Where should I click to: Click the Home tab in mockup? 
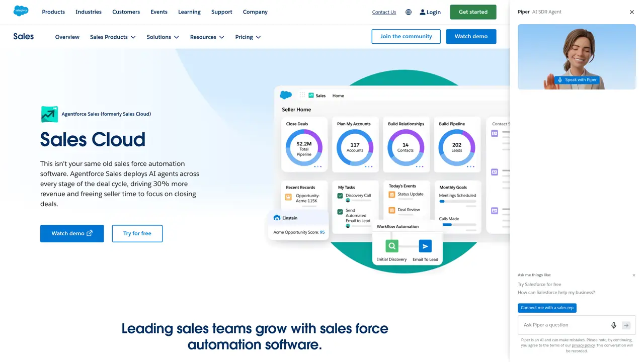pyautogui.click(x=338, y=96)
